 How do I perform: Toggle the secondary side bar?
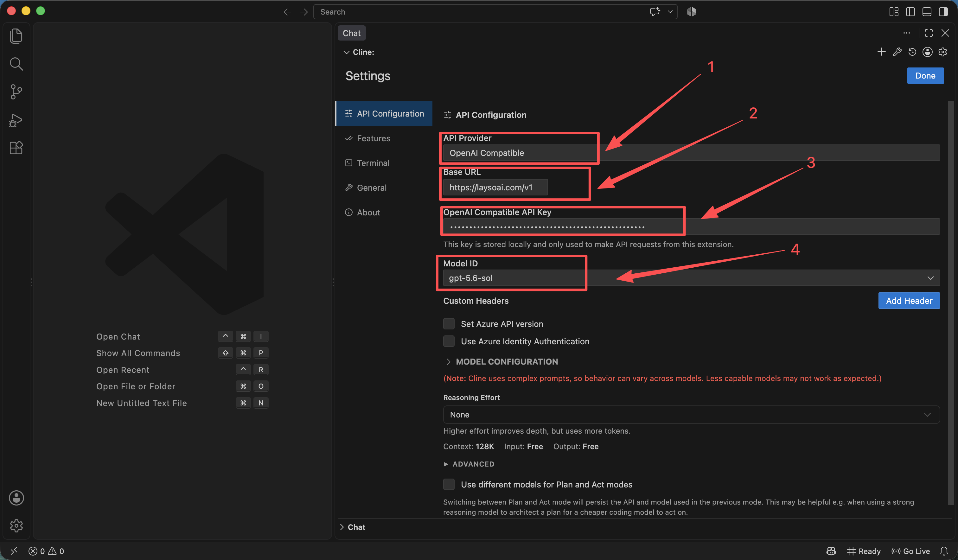(x=943, y=12)
